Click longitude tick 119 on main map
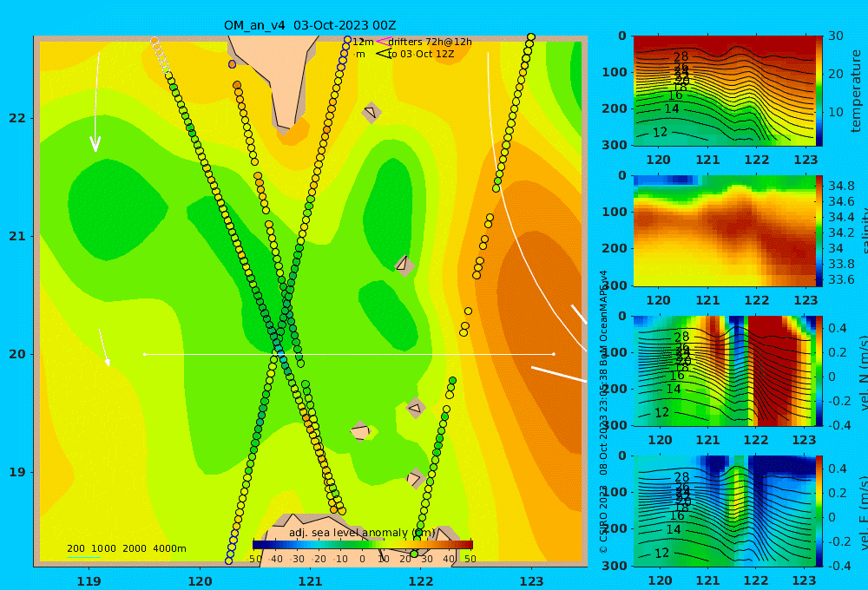Image resolution: width=868 pixels, height=590 pixels. (89, 581)
